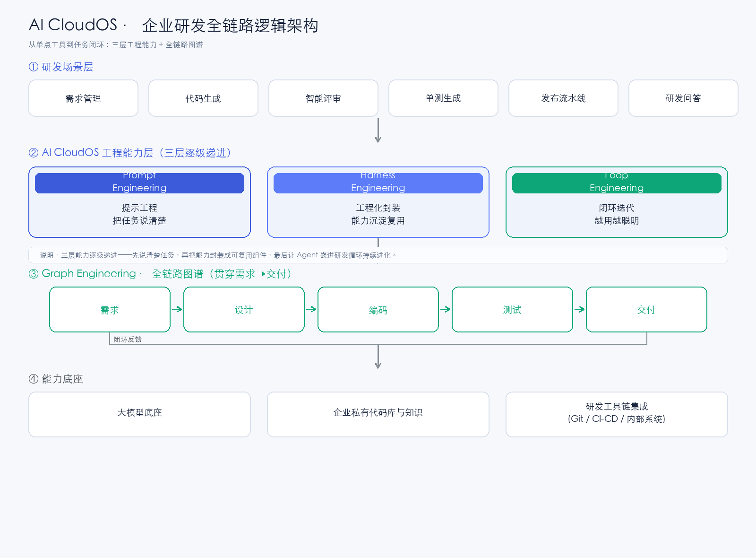The image size is (756, 558).
Task: Click the ④ 能力底座 heading
Action: click(56, 379)
